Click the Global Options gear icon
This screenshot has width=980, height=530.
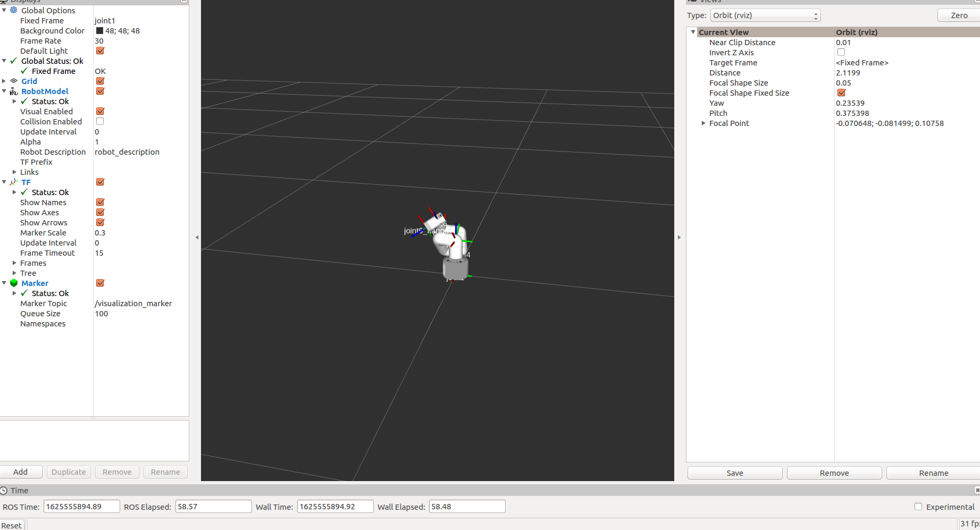point(14,10)
